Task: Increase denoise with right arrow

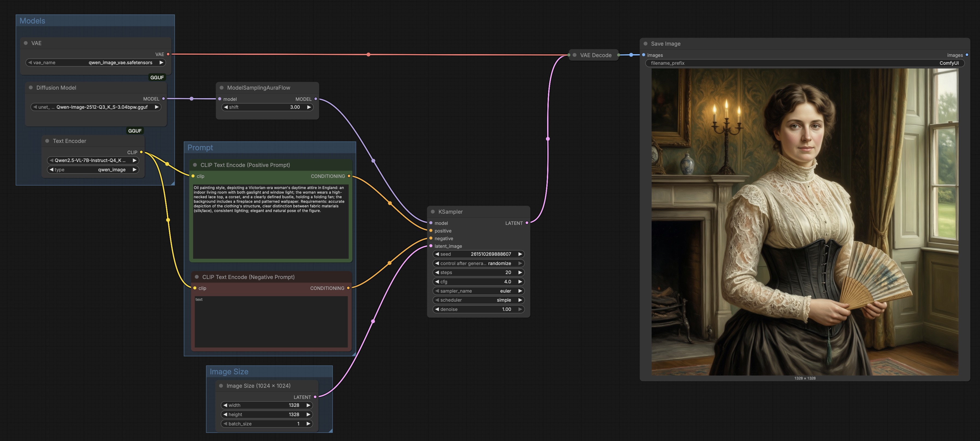Action: (x=520, y=309)
